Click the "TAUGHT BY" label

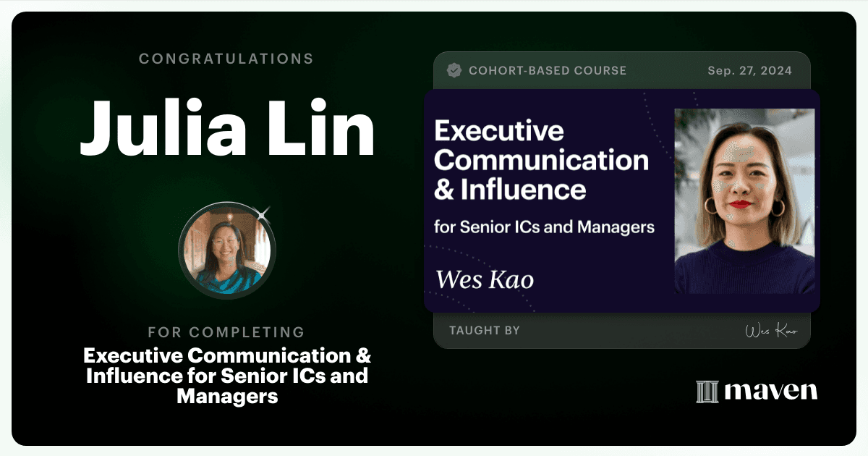485,331
